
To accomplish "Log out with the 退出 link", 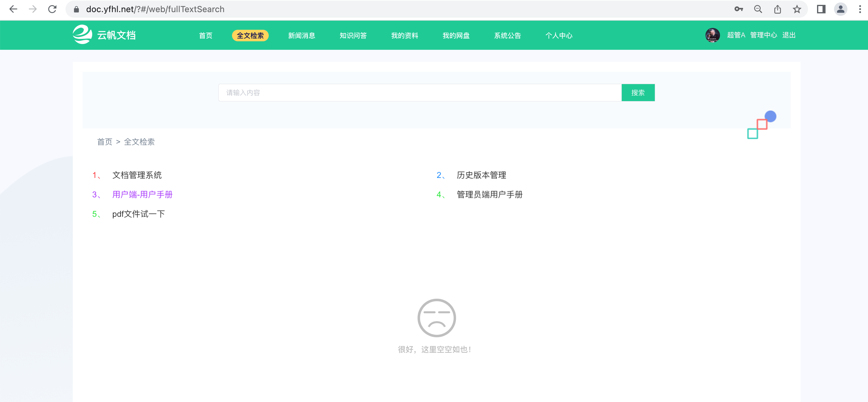I will [789, 35].
